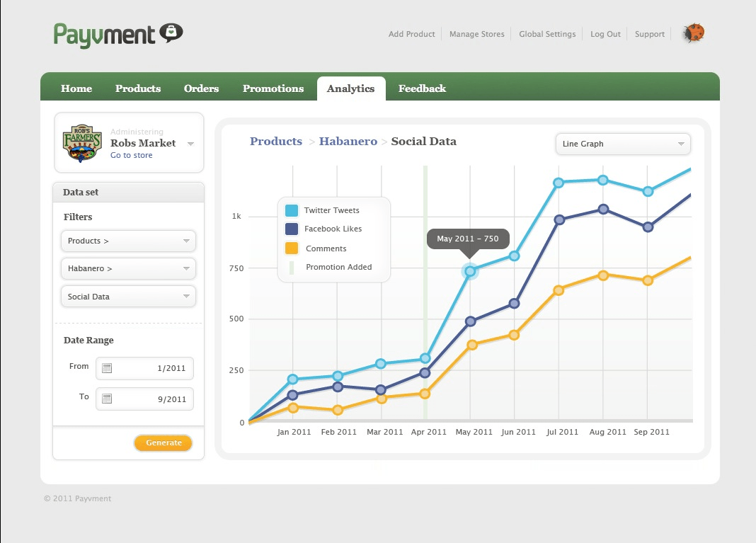Screen dimensions: 756x543
Task: Click the Facebook Likes legend swatch
Action: click(x=292, y=229)
